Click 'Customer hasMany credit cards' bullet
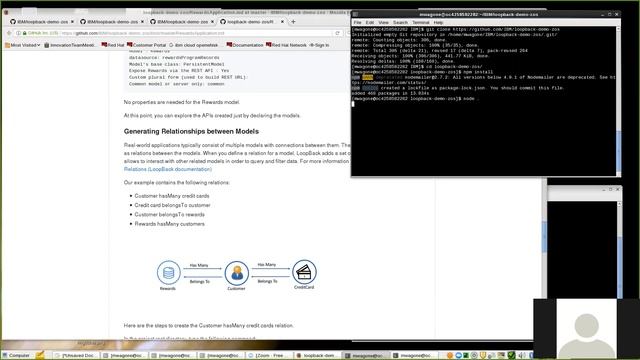Viewport: 640px width, 360px height. click(x=172, y=196)
